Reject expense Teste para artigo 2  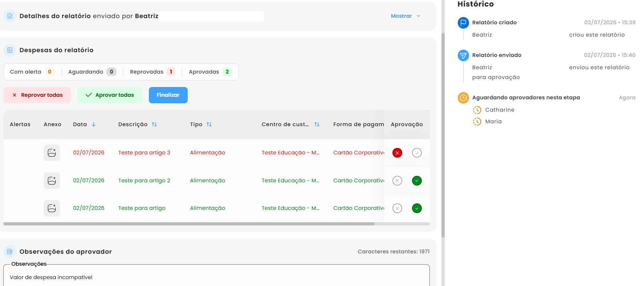click(397, 181)
